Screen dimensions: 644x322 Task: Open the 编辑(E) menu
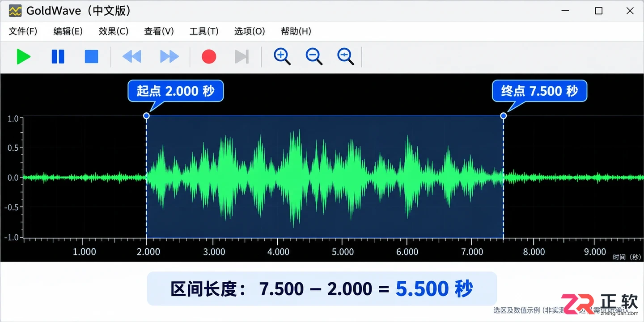68,31
